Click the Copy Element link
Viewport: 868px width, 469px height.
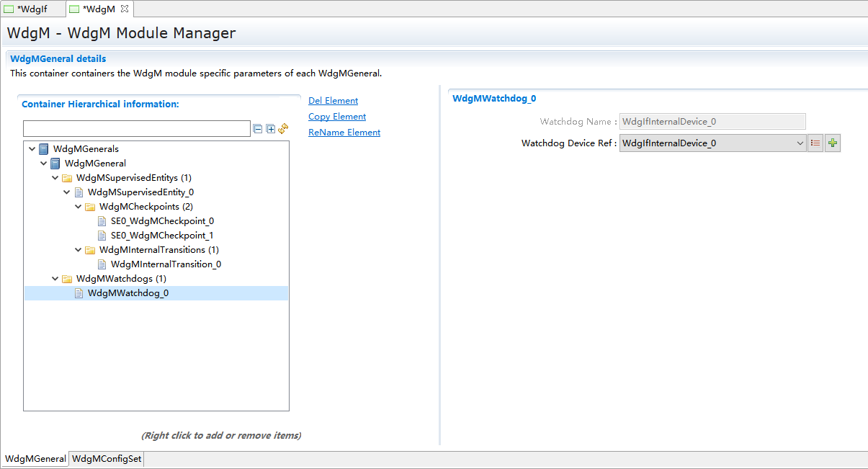pos(337,117)
